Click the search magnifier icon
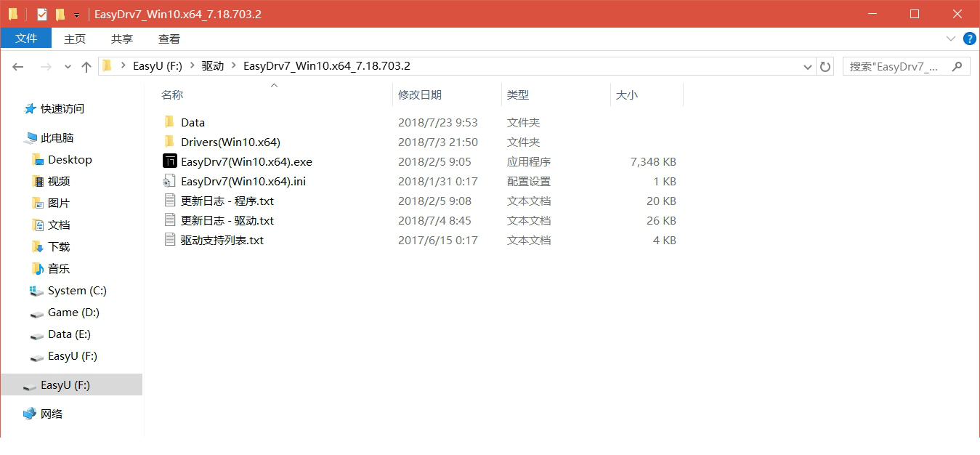This screenshot has height=455, width=980. pos(957,66)
